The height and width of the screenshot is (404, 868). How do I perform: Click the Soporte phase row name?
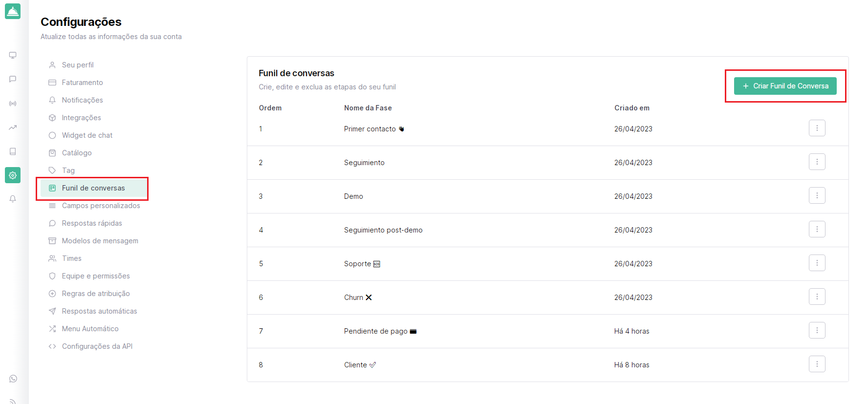pyautogui.click(x=358, y=264)
